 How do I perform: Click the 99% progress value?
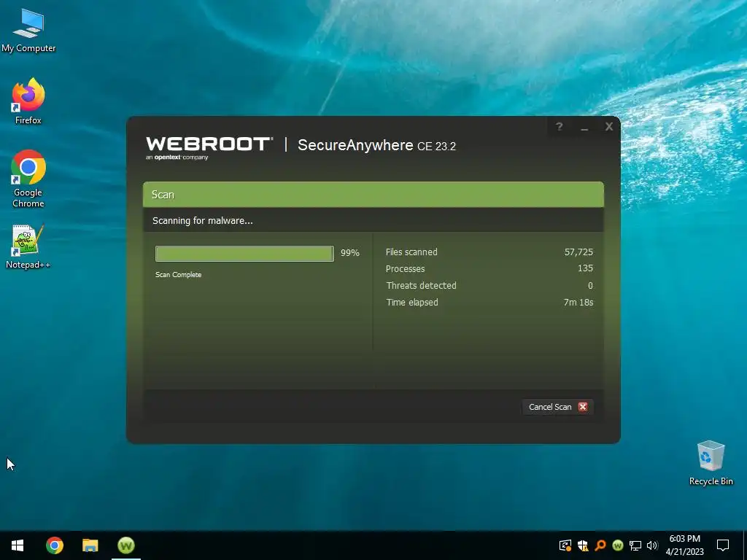pos(349,253)
